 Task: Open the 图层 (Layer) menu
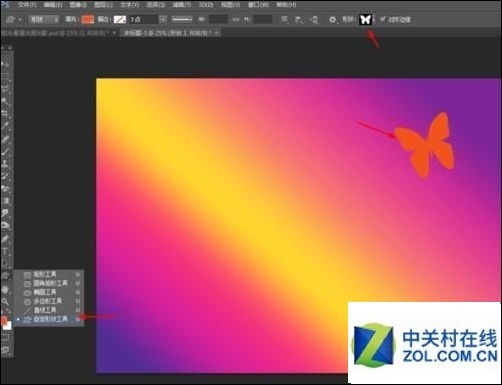pos(103,5)
